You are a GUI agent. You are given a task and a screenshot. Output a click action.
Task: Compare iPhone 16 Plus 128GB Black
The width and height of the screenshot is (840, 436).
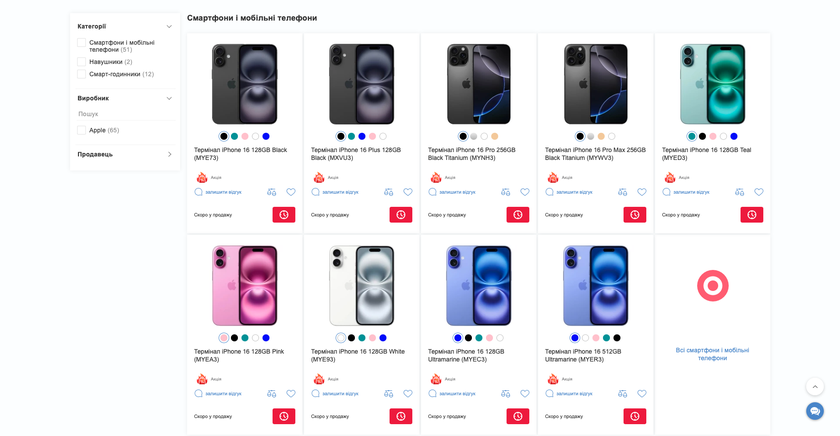coord(388,192)
